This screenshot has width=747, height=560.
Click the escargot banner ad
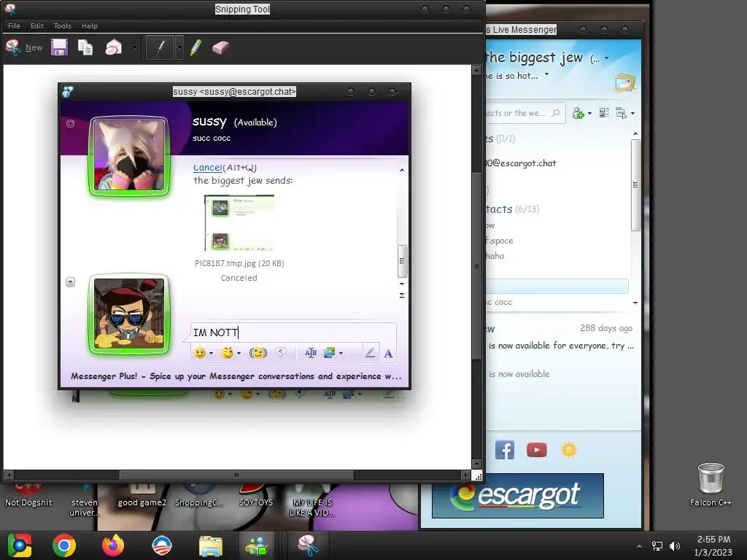coord(518,496)
